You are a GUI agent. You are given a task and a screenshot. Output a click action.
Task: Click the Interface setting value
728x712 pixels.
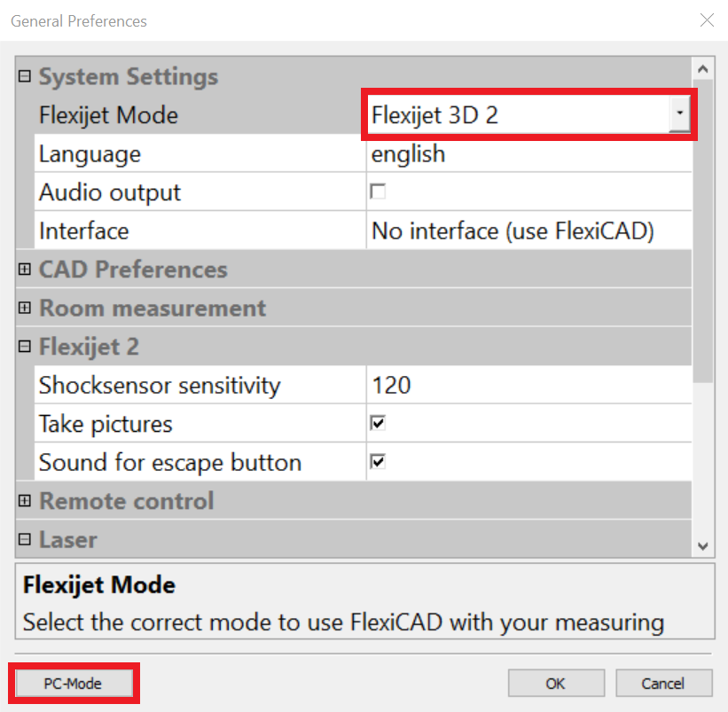[528, 231]
